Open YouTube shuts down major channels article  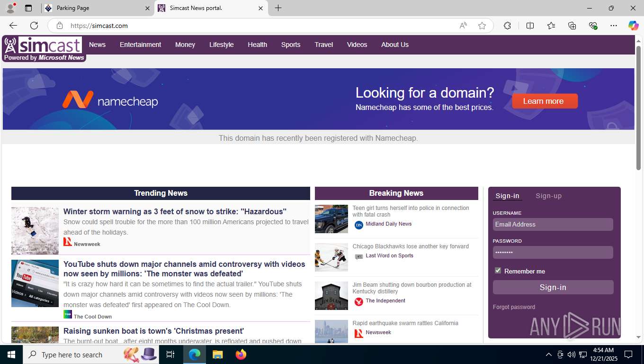(184, 269)
